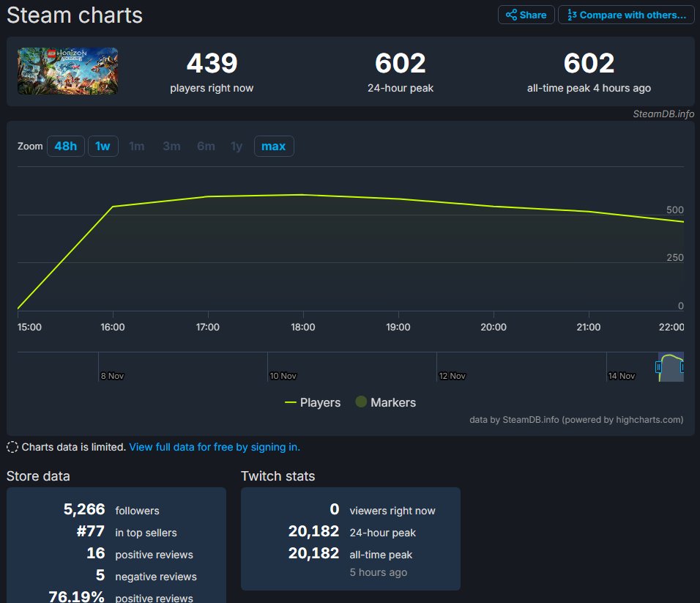This screenshot has height=603, width=700.
Task: Click the 0 viewers right now row
Action: (x=383, y=510)
